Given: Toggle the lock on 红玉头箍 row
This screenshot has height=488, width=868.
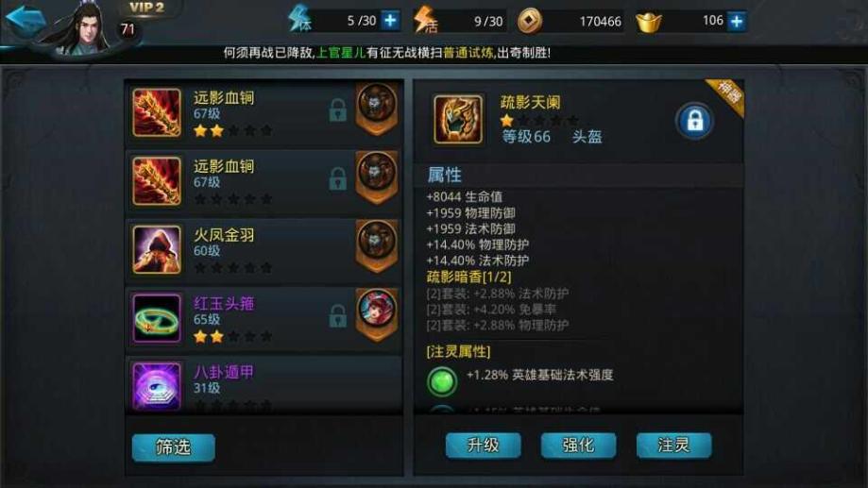Looking at the screenshot, I should [x=338, y=316].
